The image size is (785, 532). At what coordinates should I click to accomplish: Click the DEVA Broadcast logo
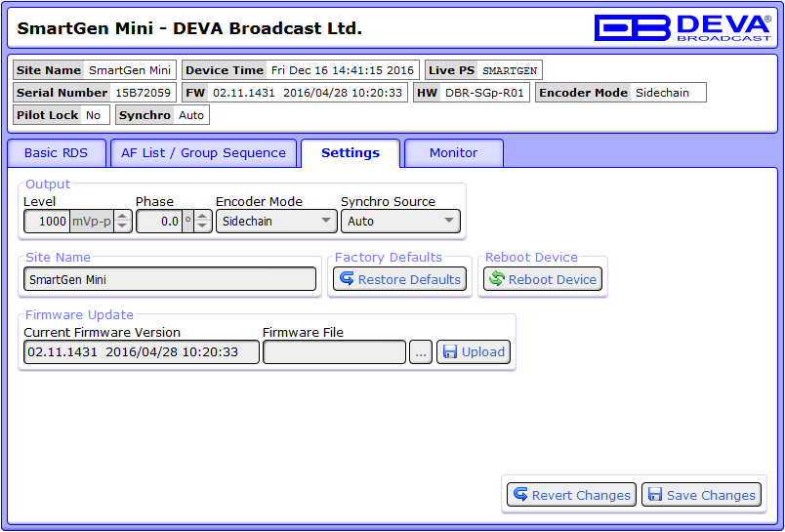pos(682,27)
